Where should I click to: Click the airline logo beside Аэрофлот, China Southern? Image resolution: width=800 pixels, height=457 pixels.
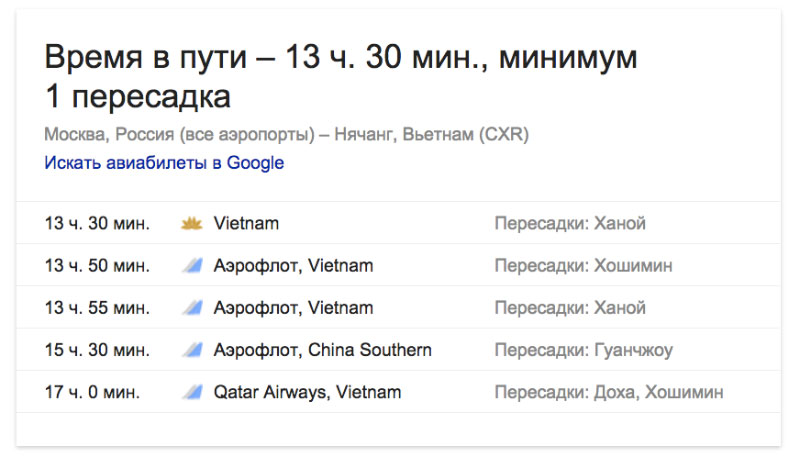(x=191, y=350)
